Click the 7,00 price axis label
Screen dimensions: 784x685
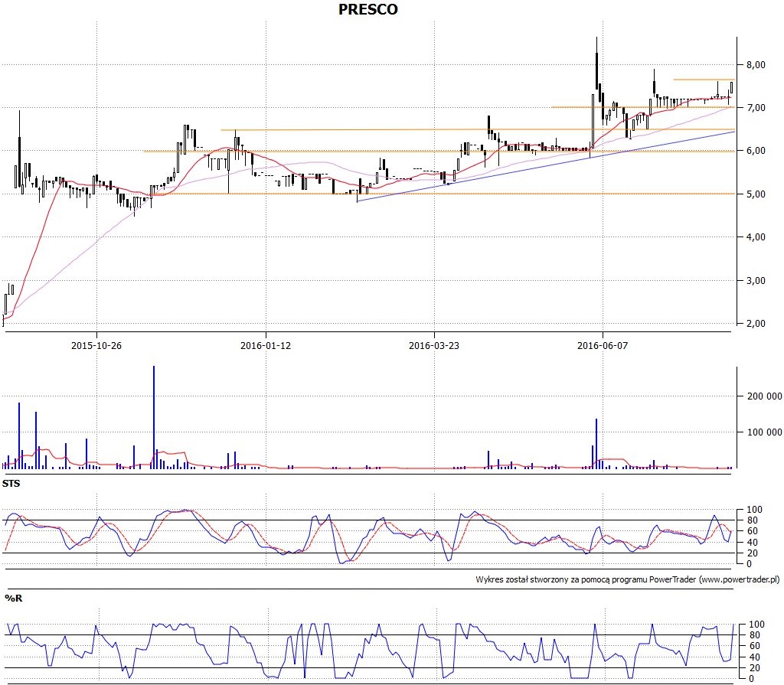pyautogui.click(x=756, y=108)
